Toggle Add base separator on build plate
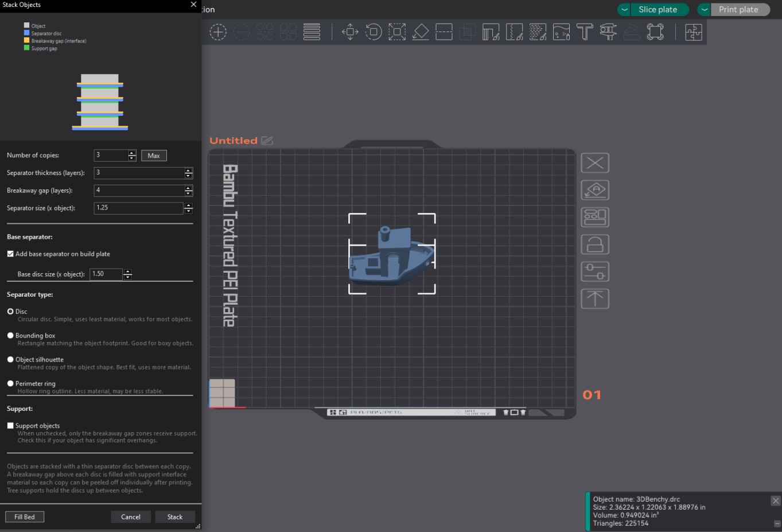This screenshot has width=782, height=532. coord(10,254)
